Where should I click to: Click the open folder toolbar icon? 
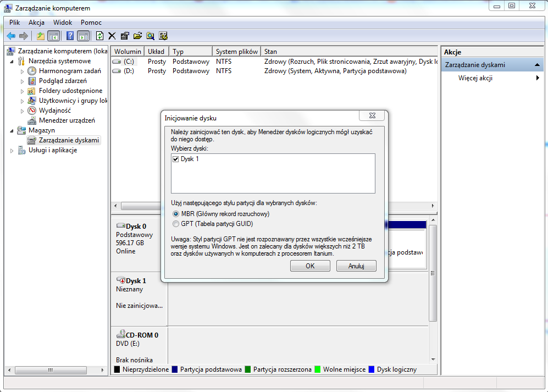click(138, 36)
